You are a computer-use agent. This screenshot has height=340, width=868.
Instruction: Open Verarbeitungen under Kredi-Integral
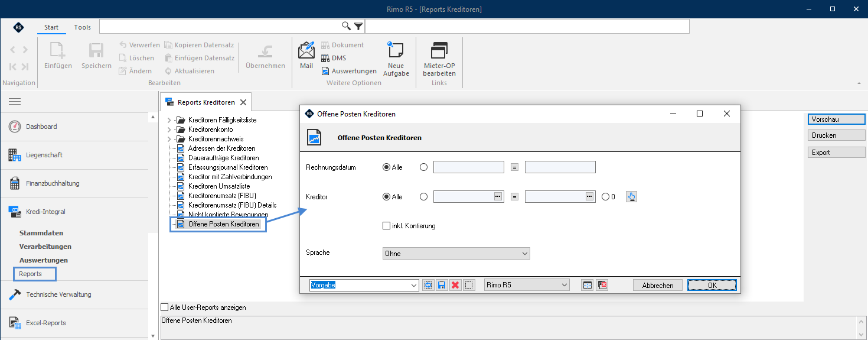click(x=45, y=247)
